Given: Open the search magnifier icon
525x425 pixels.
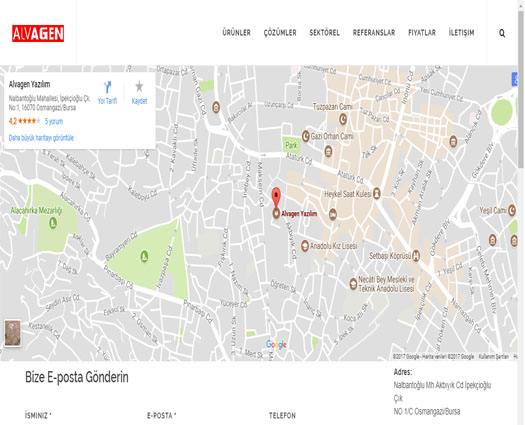Looking at the screenshot, I should click(x=502, y=33).
